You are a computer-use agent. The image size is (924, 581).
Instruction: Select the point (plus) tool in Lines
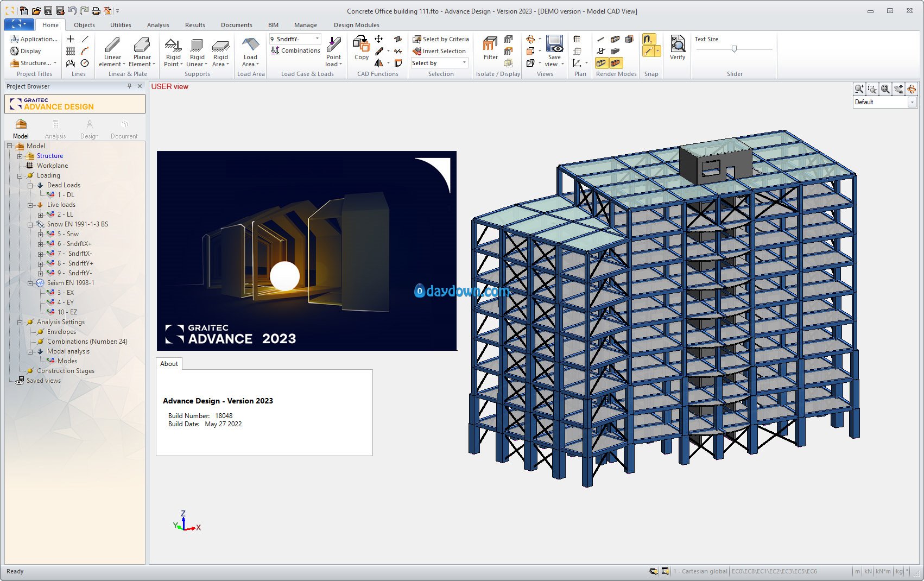point(71,39)
